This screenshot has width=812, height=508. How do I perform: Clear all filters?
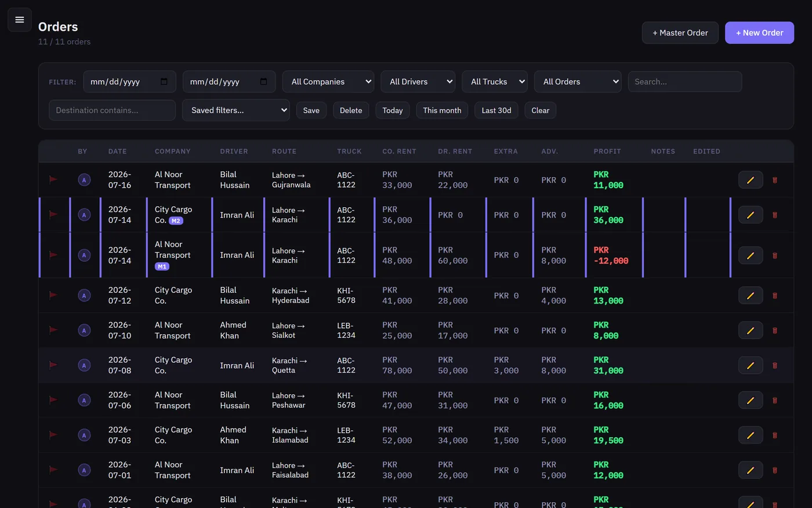click(541, 110)
